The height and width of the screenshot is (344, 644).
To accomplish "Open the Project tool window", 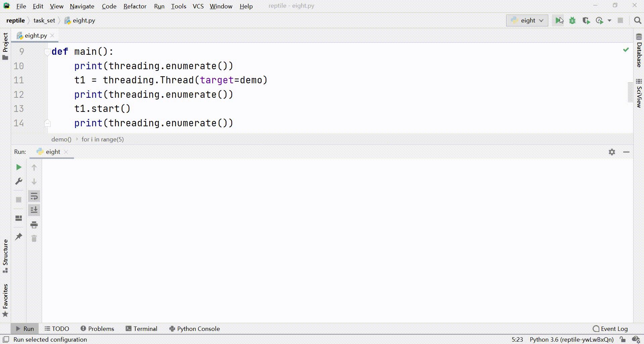I will click(x=5, y=46).
